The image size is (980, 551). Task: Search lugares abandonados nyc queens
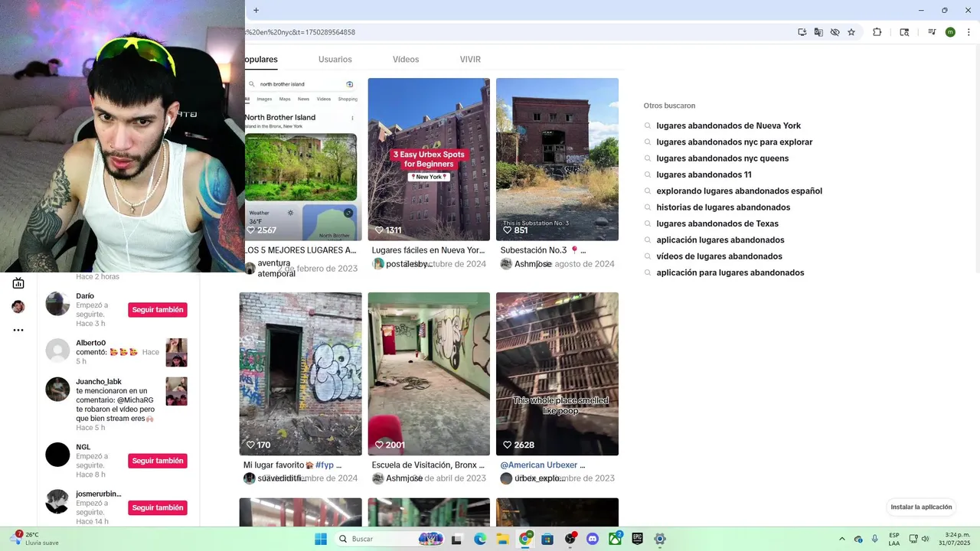coord(722,158)
